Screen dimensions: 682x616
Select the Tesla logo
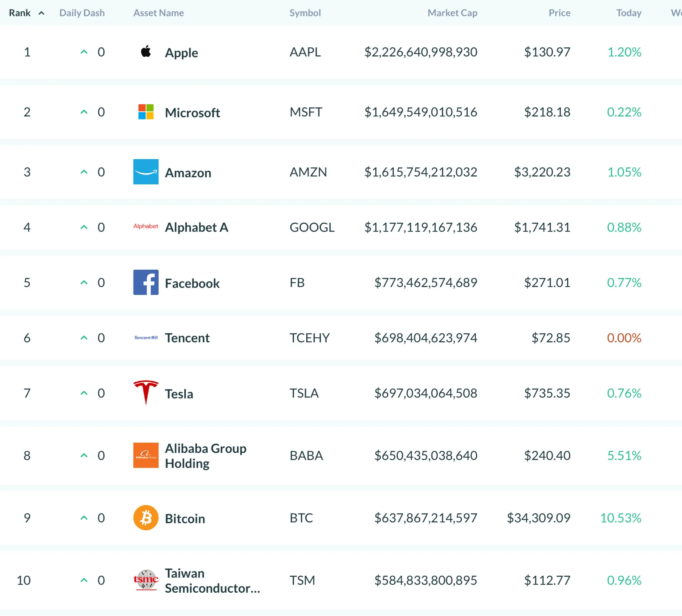tap(146, 393)
